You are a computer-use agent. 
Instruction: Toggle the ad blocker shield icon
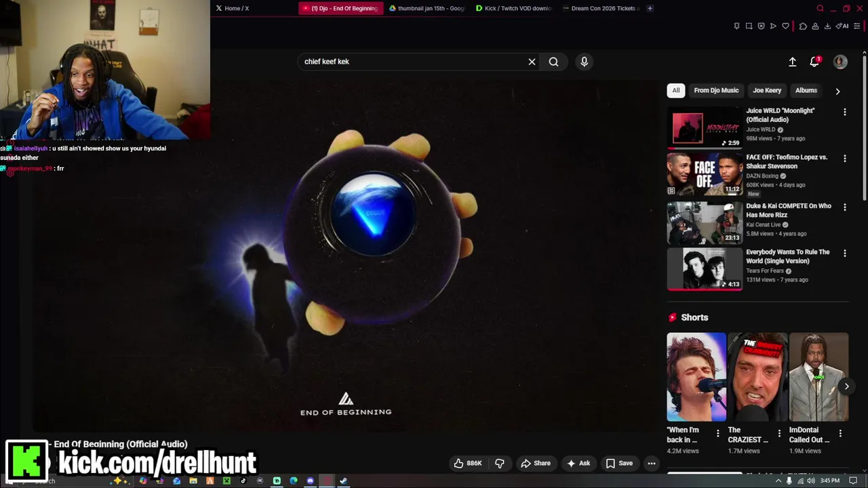pyautogui.click(x=761, y=26)
